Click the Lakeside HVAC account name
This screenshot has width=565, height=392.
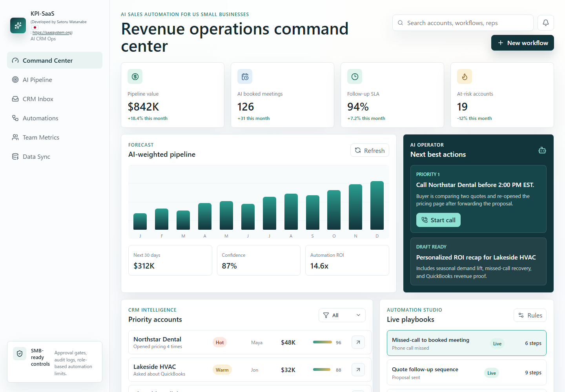(155, 367)
